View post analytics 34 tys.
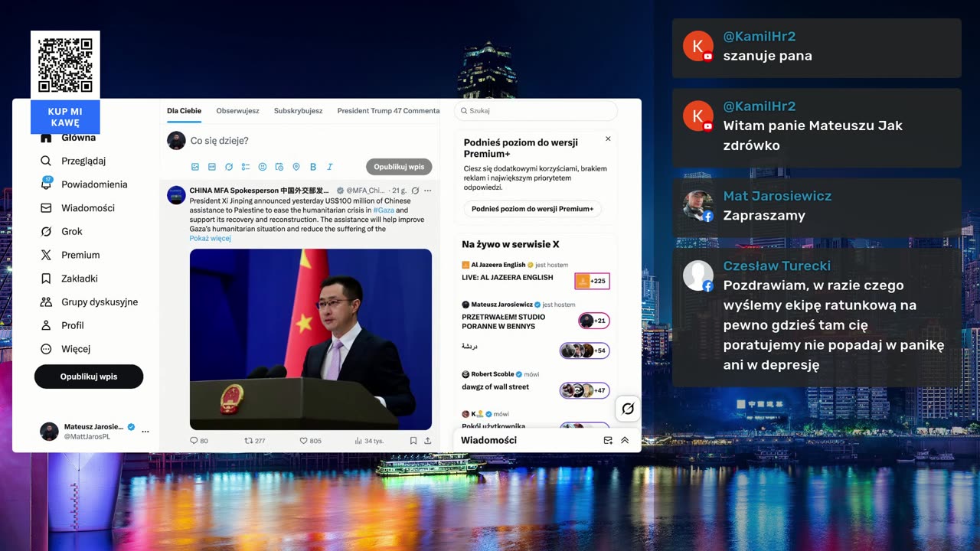The width and height of the screenshot is (980, 551). [x=369, y=441]
